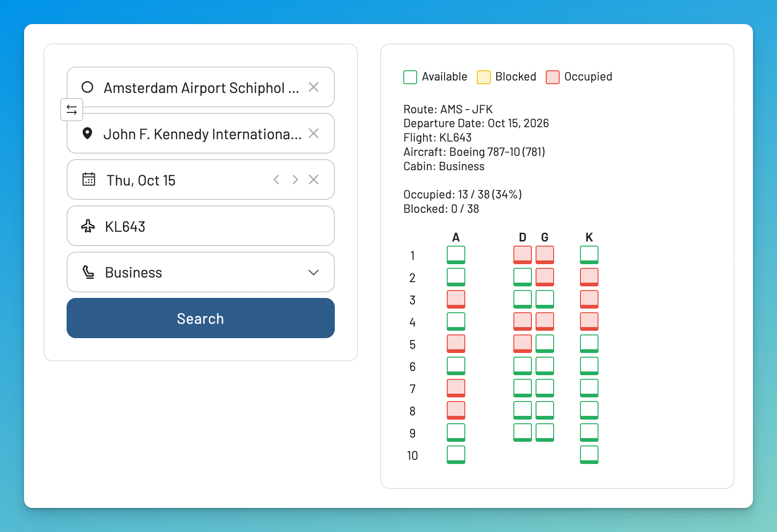Select available seat 9G

click(x=545, y=433)
